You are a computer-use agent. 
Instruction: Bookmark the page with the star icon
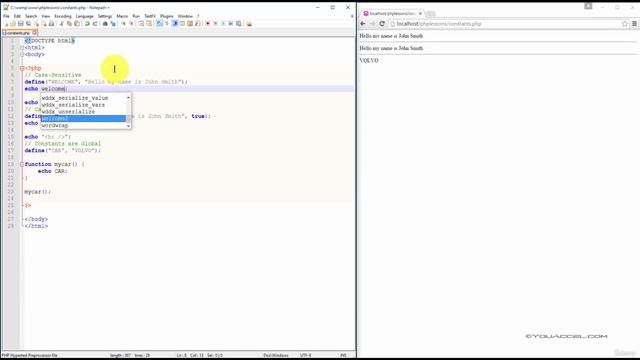(x=625, y=24)
